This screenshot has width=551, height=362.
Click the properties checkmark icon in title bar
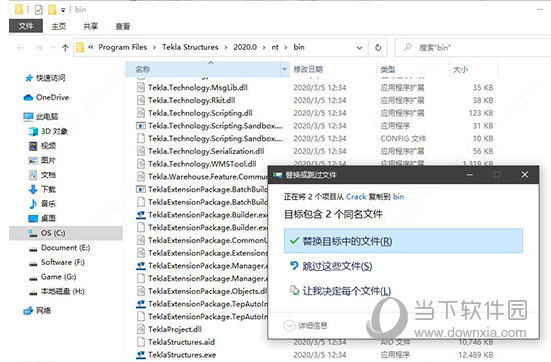click(x=38, y=9)
